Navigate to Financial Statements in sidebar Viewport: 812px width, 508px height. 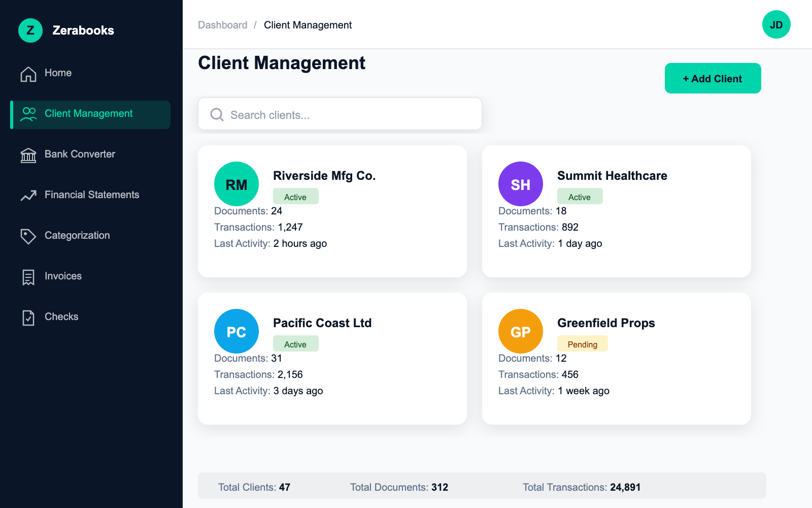click(92, 195)
